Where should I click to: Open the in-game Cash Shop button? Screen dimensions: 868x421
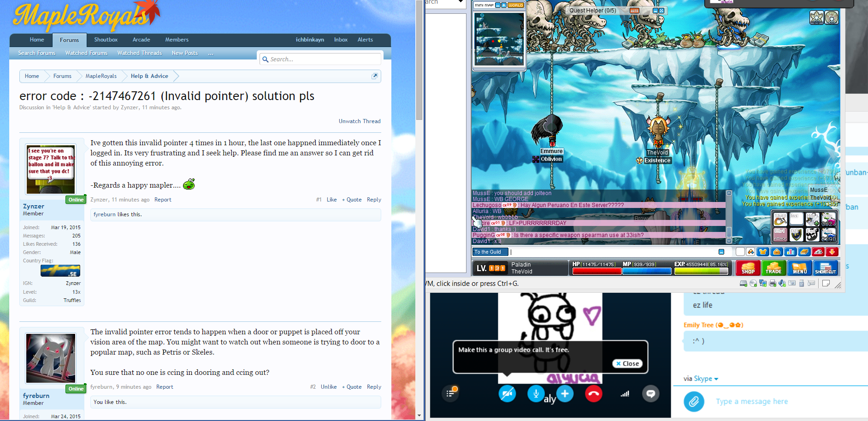click(x=748, y=268)
